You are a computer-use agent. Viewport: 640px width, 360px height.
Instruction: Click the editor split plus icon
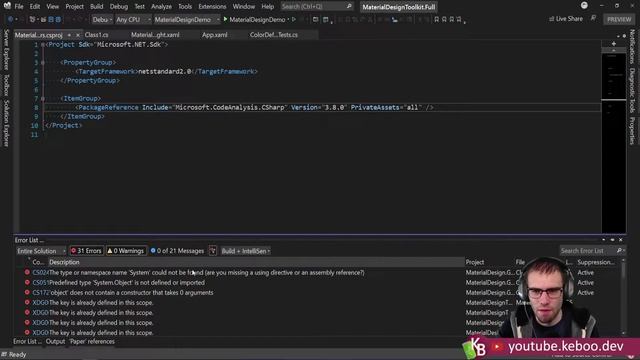pyautogui.click(x=613, y=43)
